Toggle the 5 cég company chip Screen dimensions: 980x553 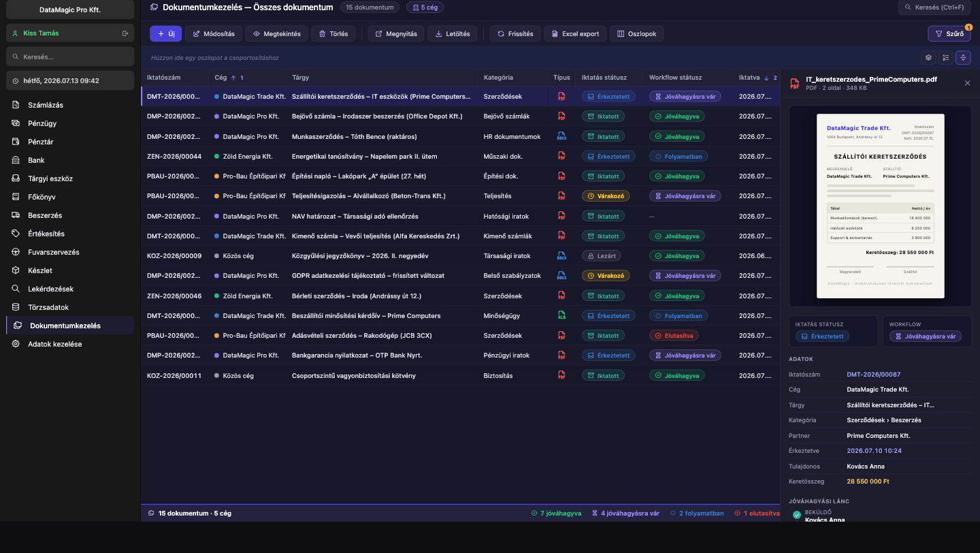[425, 7]
